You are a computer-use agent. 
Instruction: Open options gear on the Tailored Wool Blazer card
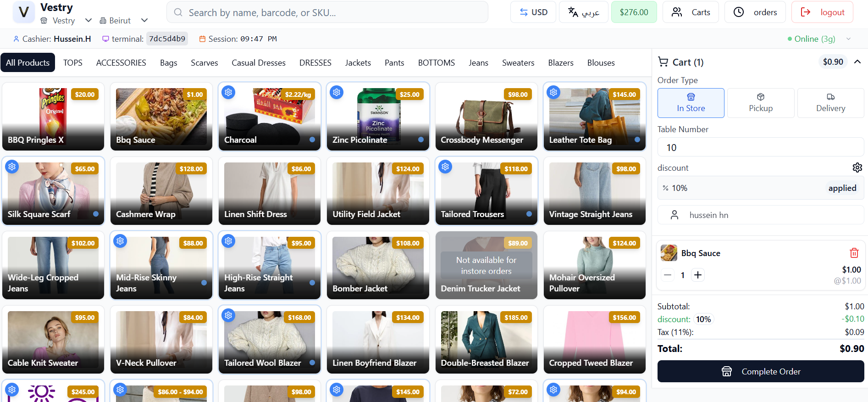point(228,315)
